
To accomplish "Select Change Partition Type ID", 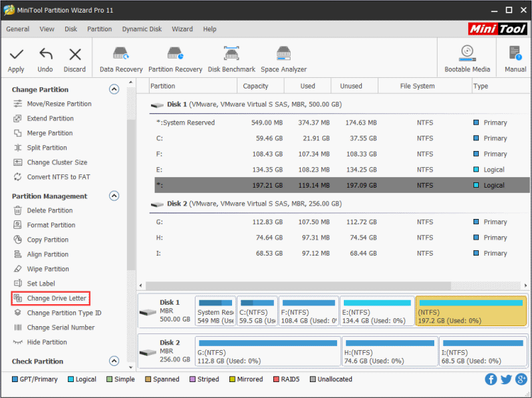I will click(57, 313).
